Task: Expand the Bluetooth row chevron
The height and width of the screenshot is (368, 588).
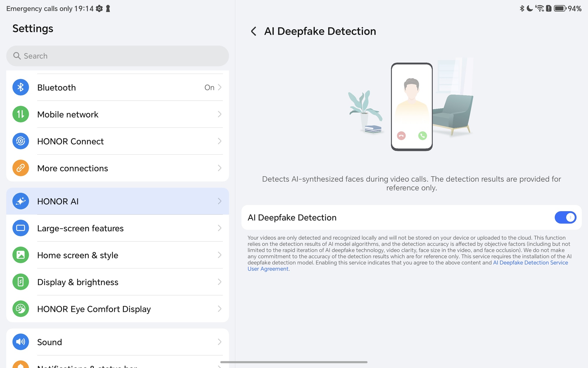Action: click(219, 87)
